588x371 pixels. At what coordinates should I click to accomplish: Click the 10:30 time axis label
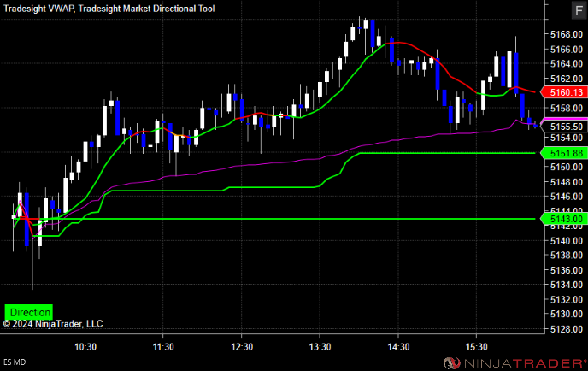[85, 347]
